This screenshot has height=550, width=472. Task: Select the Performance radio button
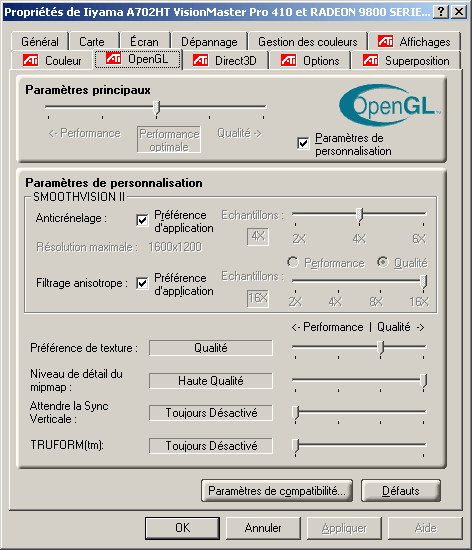(x=292, y=262)
